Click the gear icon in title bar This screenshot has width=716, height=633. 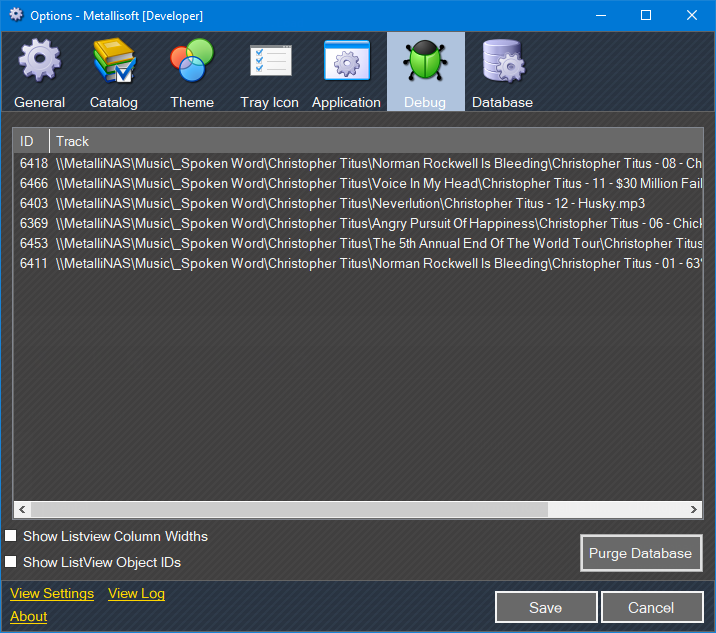pos(15,15)
